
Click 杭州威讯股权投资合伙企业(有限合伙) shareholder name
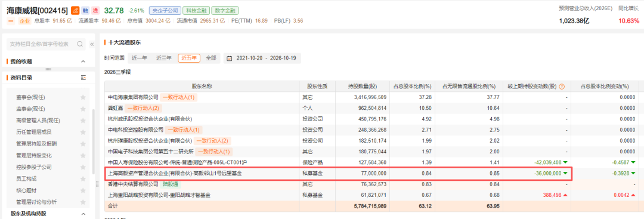[150, 119]
